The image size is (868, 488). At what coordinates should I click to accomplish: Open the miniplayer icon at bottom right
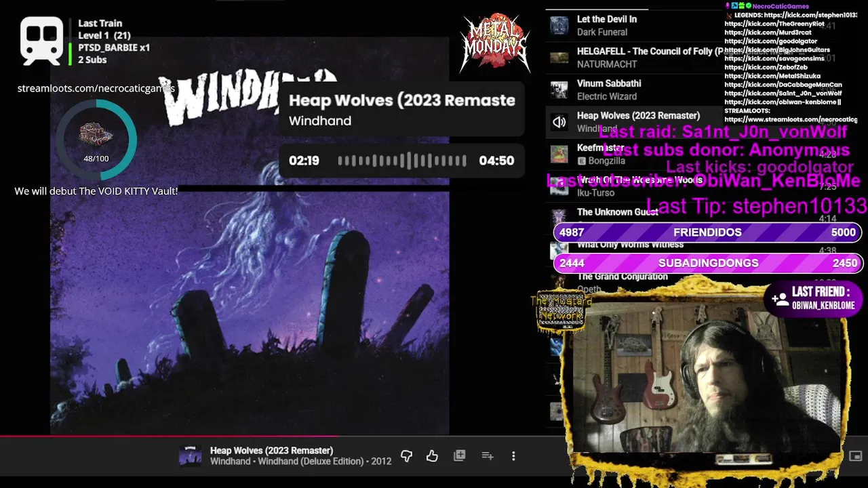pos(856,456)
